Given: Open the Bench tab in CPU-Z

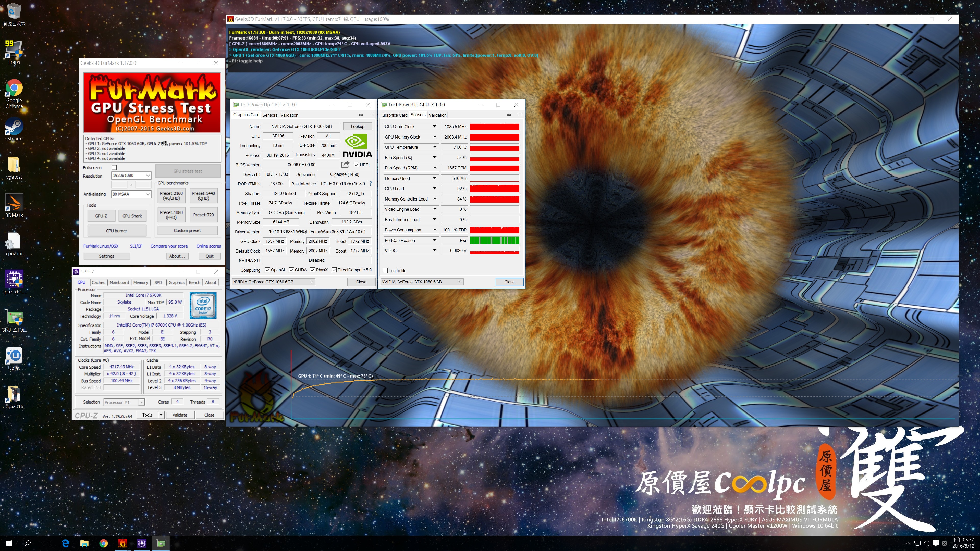Looking at the screenshot, I should tap(194, 283).
